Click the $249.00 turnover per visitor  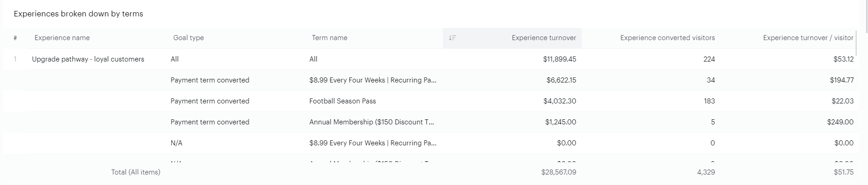[840, 122]
